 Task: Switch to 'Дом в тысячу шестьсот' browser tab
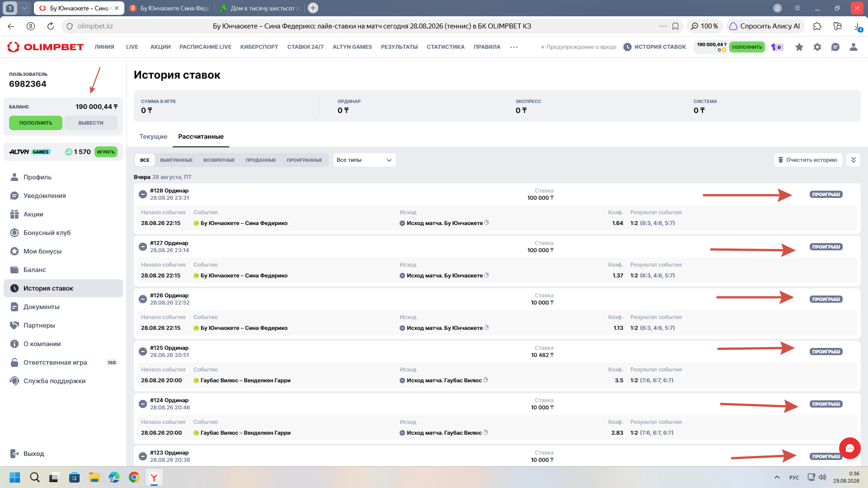(259, 8)
